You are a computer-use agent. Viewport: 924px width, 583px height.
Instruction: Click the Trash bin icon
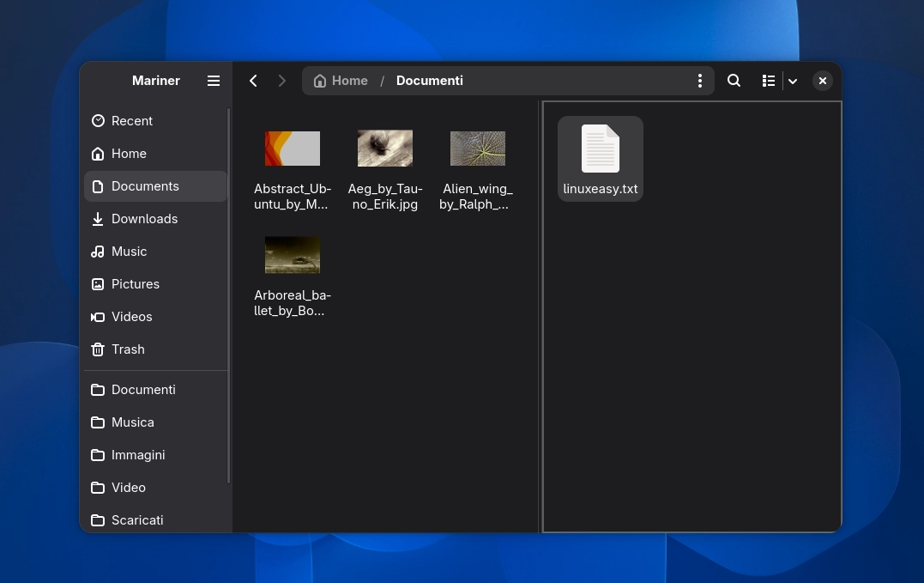(x=98, y=349)
